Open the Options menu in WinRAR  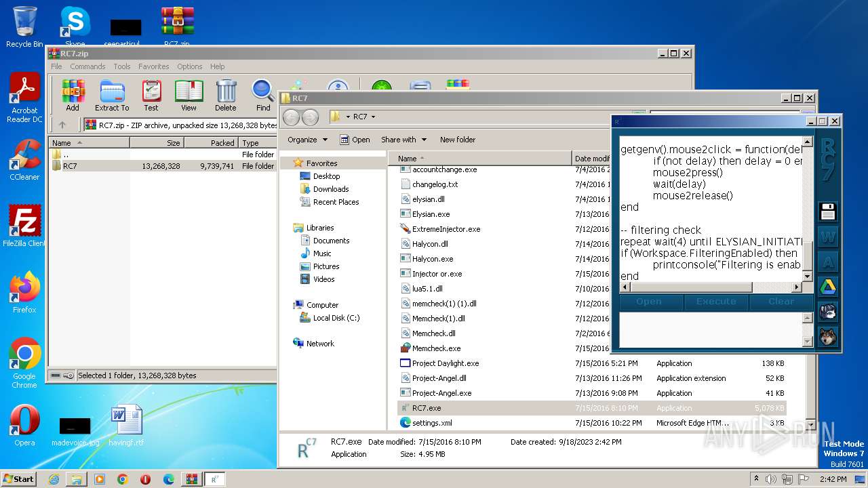190,66
